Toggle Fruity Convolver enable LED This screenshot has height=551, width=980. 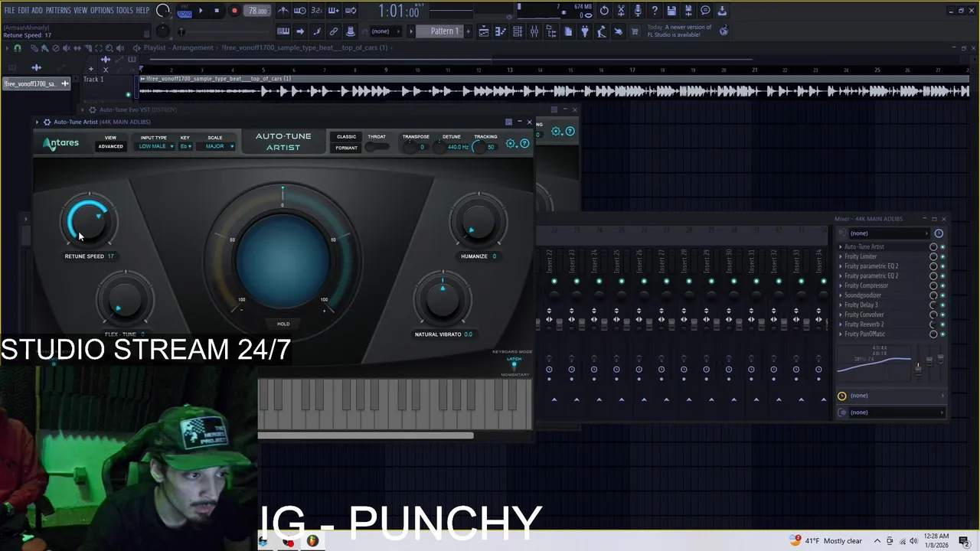point(942,315)
